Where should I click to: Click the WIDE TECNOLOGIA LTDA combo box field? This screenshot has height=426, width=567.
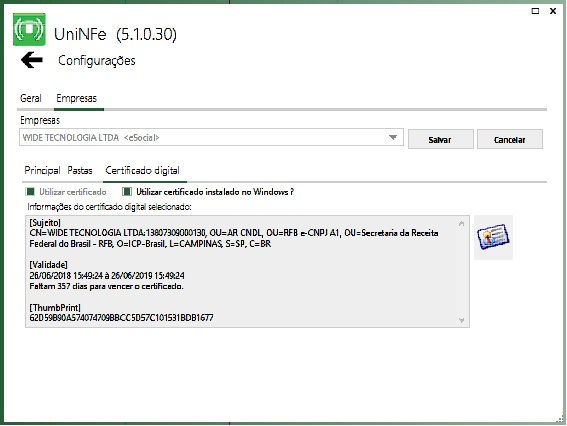click(211, 137)
